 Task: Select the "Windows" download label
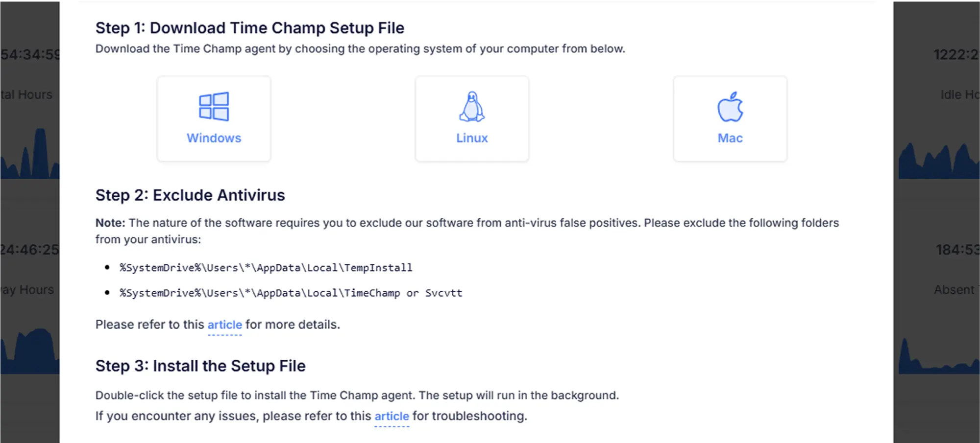tap(214, 138)
